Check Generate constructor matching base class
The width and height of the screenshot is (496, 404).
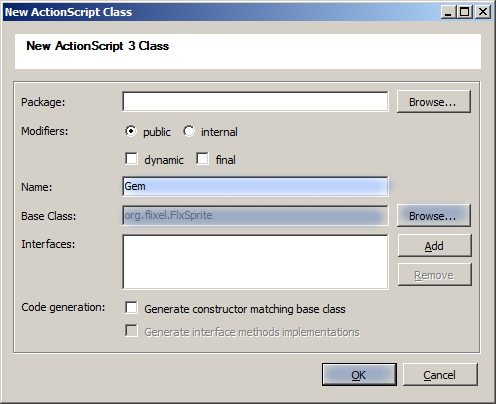(131, 308)
